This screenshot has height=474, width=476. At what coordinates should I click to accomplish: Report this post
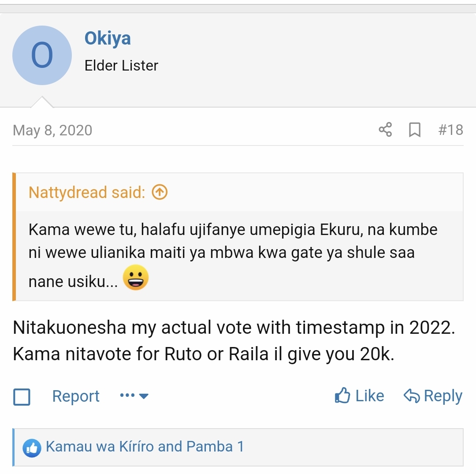[x=76, y=396]
